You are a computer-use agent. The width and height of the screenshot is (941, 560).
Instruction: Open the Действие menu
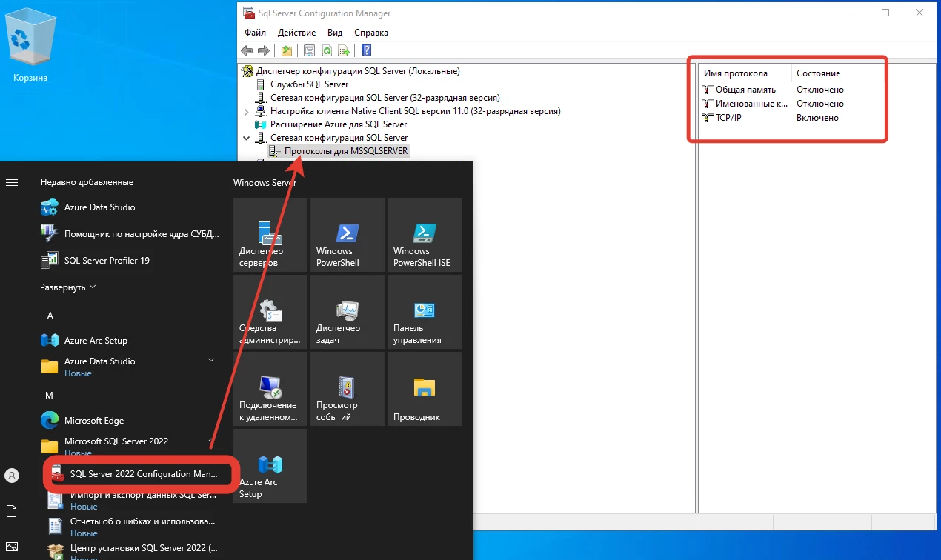(296, 33)
